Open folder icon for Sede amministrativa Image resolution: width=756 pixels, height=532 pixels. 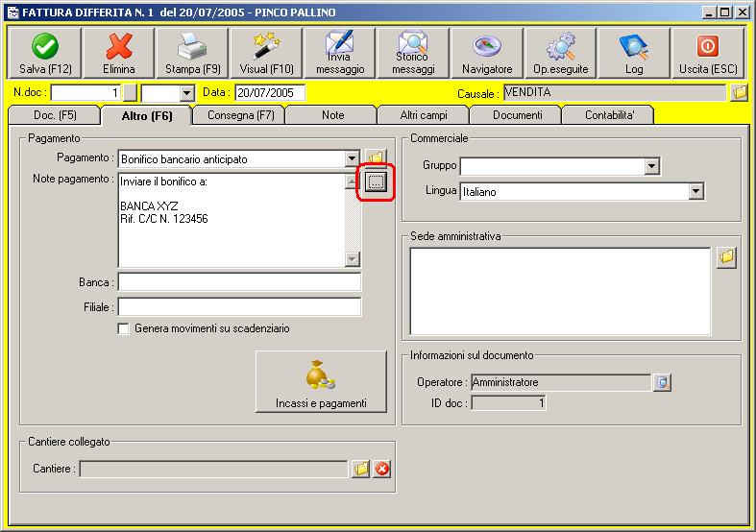726,257
